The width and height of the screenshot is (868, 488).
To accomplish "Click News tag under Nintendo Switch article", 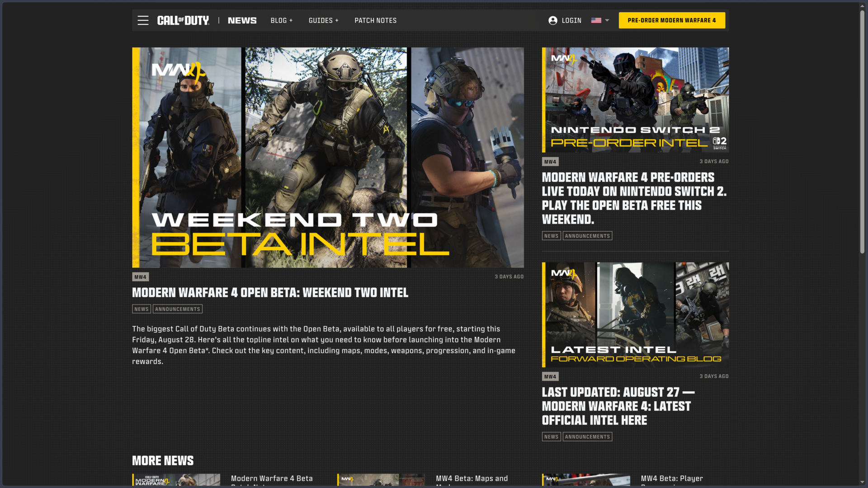I will tap(551, 236).
